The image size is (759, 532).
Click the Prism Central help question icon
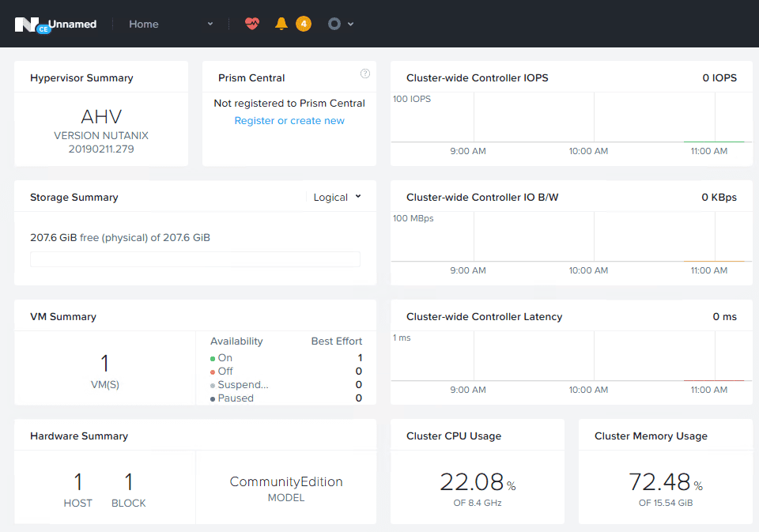point(365,74)
